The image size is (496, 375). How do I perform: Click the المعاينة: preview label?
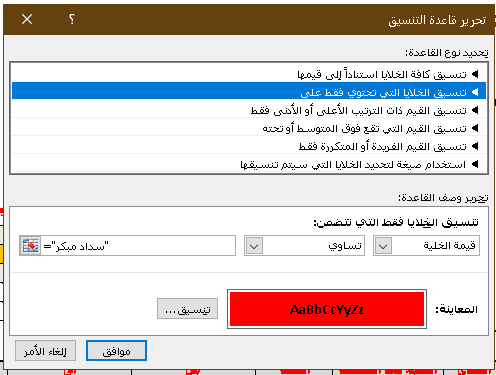[456, 309]
